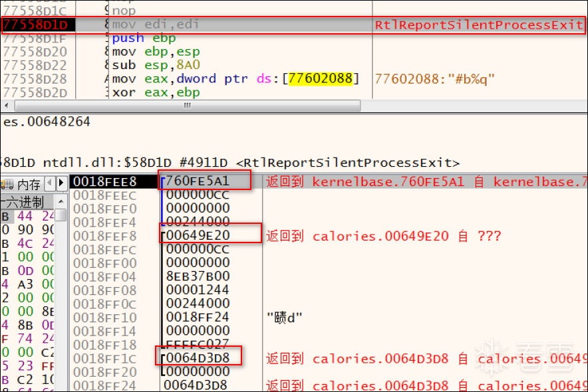This screenshot has height=392, width=588.
Task: Select stack value 00649E20
Action: (198, 235)
